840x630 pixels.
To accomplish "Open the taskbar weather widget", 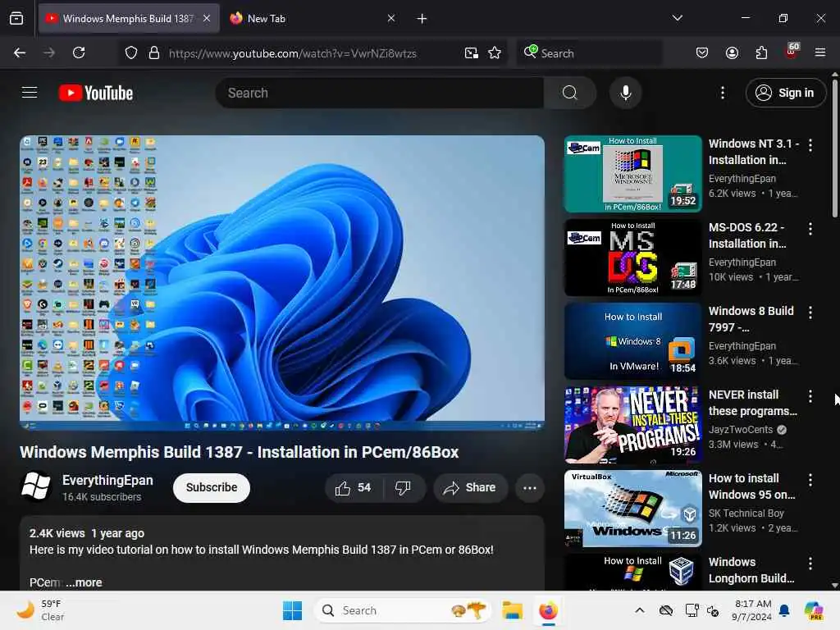I will tap(40, 610).
